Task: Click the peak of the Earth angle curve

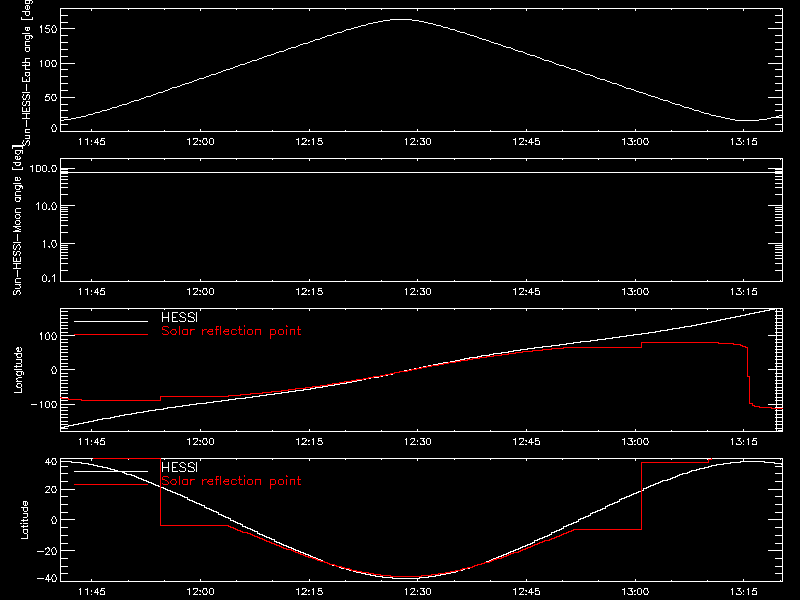Action: click(x=403, y=19)
